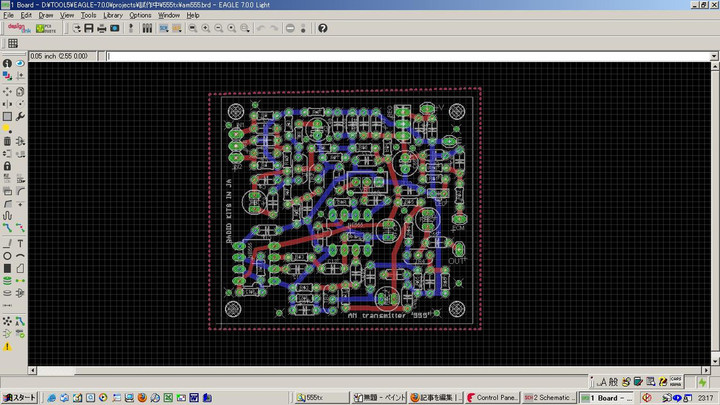This screenshot has width=720, height=405.
Task: Switch to 2 Schematic taskbar window
Action: pyautogui.click(x=550, y=397)
